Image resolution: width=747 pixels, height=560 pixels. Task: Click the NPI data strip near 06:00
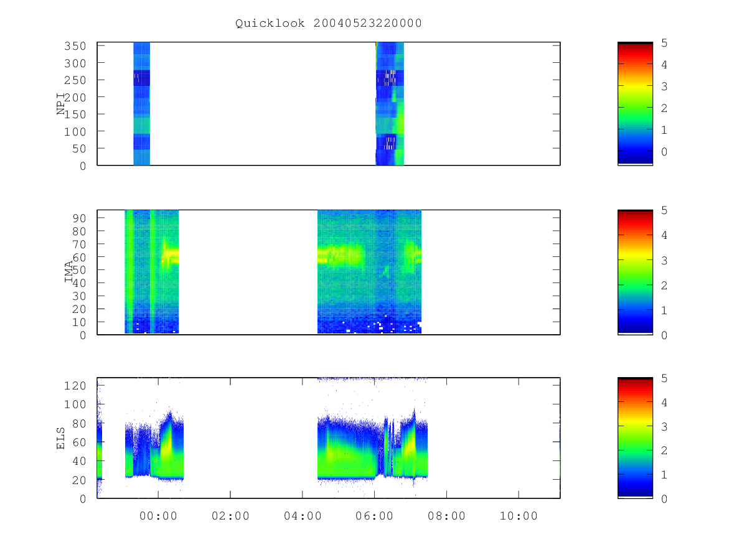pos(390,103)
